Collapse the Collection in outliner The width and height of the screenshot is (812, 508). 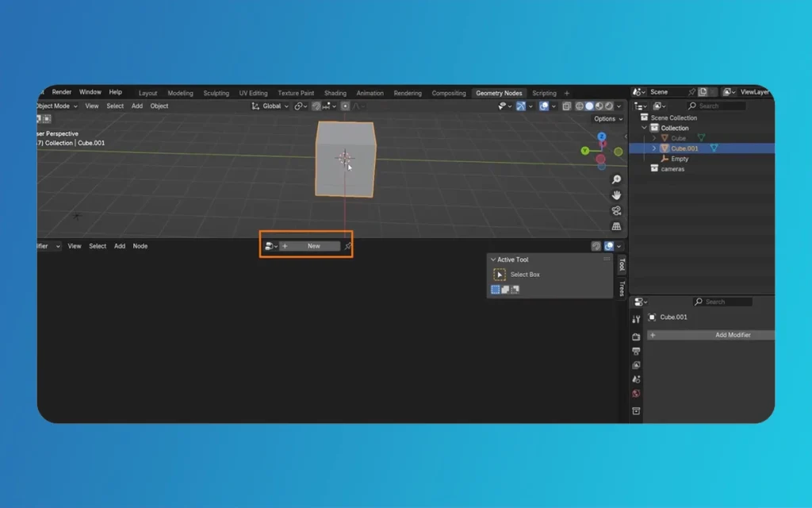pos(644,128)
